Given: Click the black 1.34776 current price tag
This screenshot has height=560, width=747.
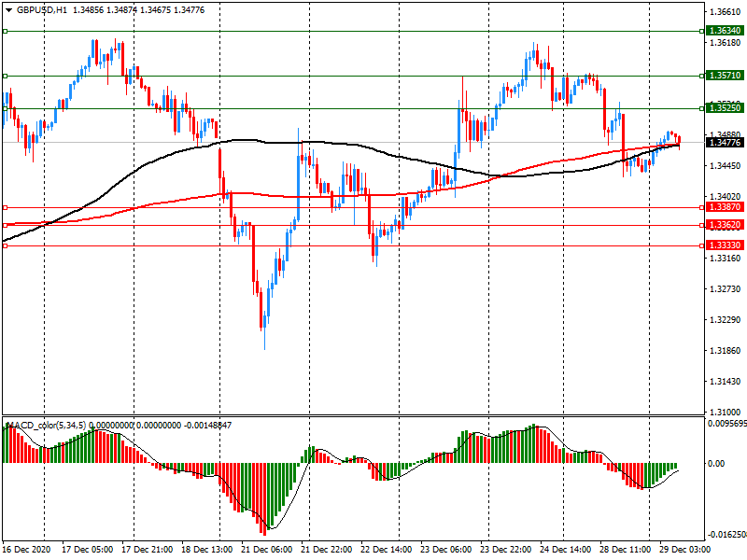Looking at the screenshot, I should (726, 143).
